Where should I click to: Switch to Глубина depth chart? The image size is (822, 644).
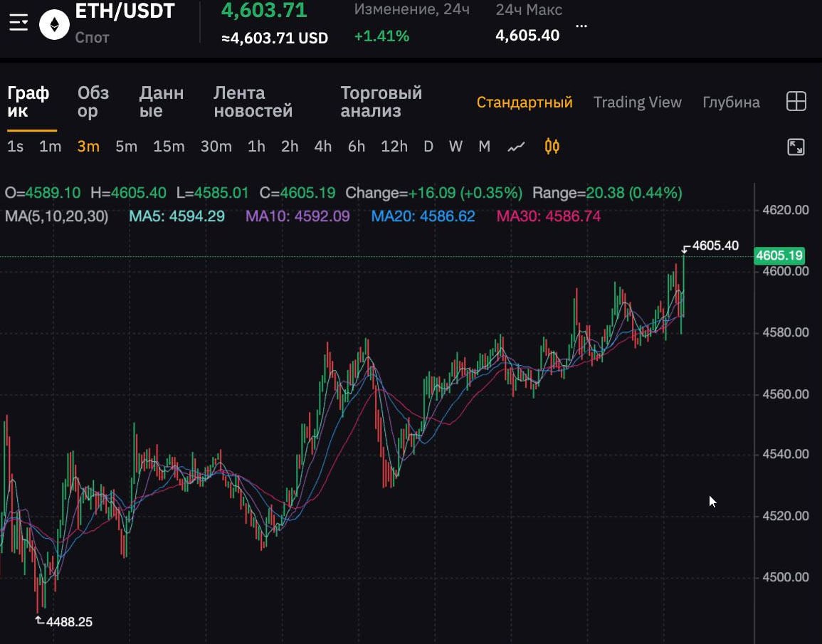point(731,102)
